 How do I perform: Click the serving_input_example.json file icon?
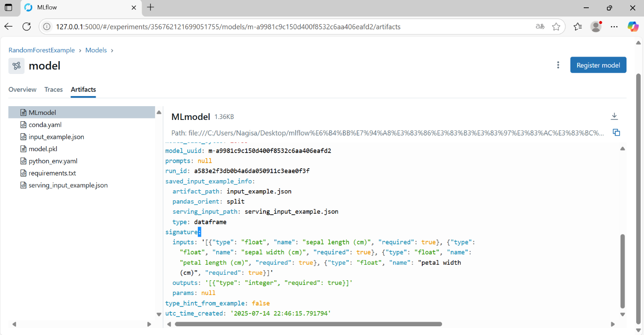(24, 185)
